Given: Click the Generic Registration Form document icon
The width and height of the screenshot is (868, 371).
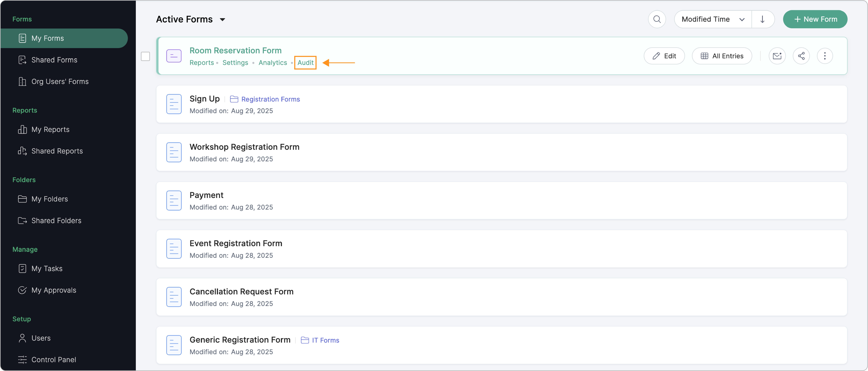Looking at the screenshot, I should [174, 345].
